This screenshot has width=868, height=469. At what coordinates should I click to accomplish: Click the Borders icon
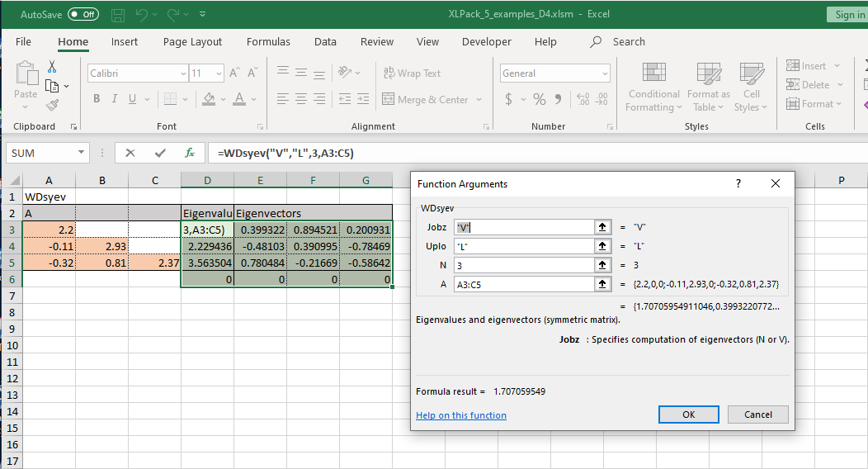[170, 99]
